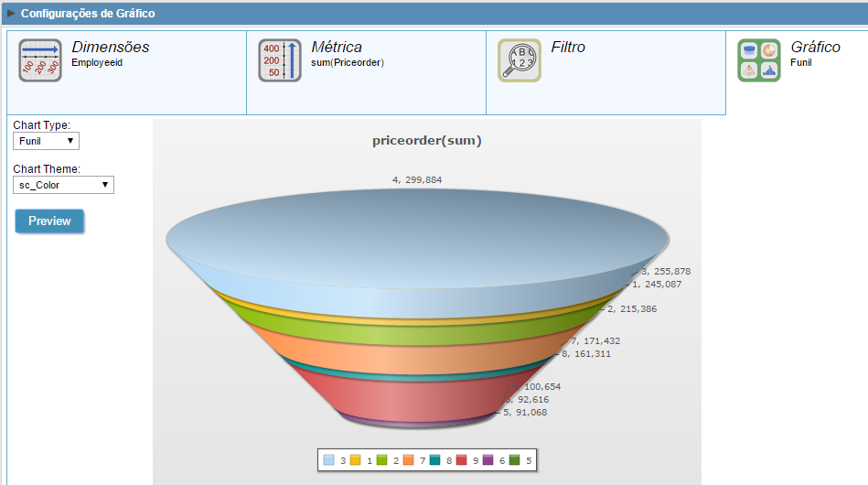Select the Gráfico tab label

pyautogui.click(x=815, y=47)
